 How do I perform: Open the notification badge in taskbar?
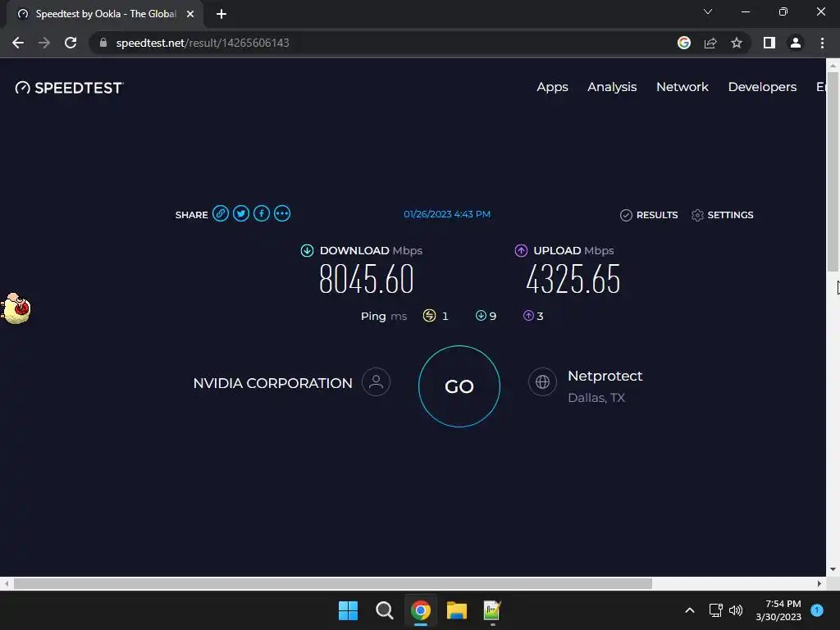817,609
